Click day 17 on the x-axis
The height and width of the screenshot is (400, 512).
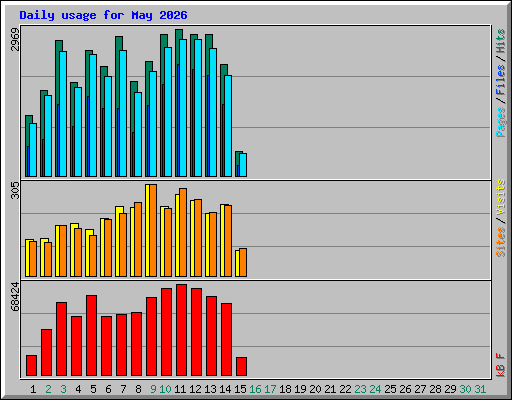[270, 389]
